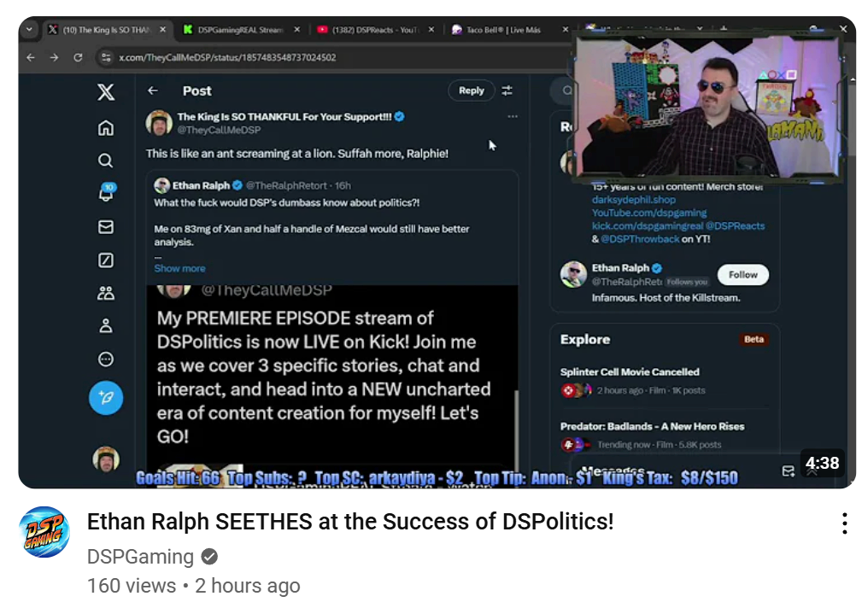The width and height of the screenshot is (868, 608).
Task: Open More circle icon in sidebar
Action: pyautogui.click(x=106, y=360)
